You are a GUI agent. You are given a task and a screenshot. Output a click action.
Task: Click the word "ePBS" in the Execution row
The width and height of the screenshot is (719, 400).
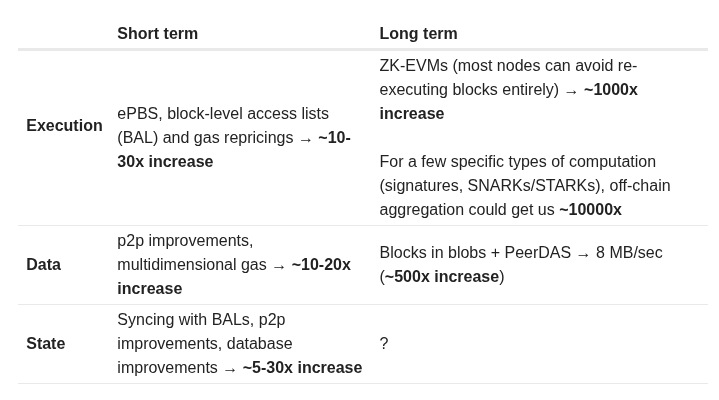(x=138, y=113)
